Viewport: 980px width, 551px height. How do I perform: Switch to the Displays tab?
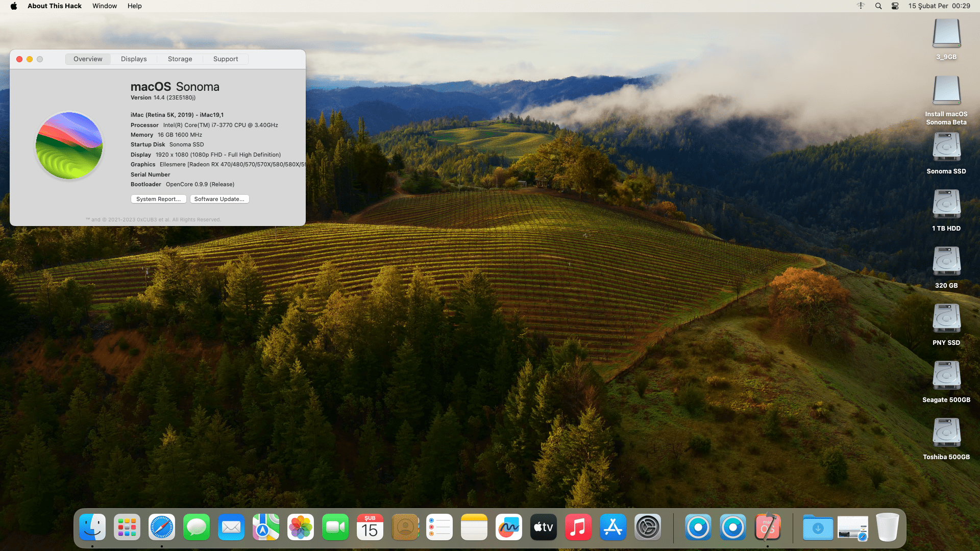(x=133, y=59)
